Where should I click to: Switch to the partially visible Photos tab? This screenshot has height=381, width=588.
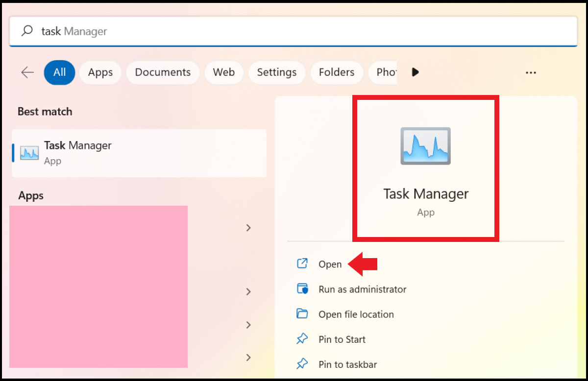click(383, 72)
